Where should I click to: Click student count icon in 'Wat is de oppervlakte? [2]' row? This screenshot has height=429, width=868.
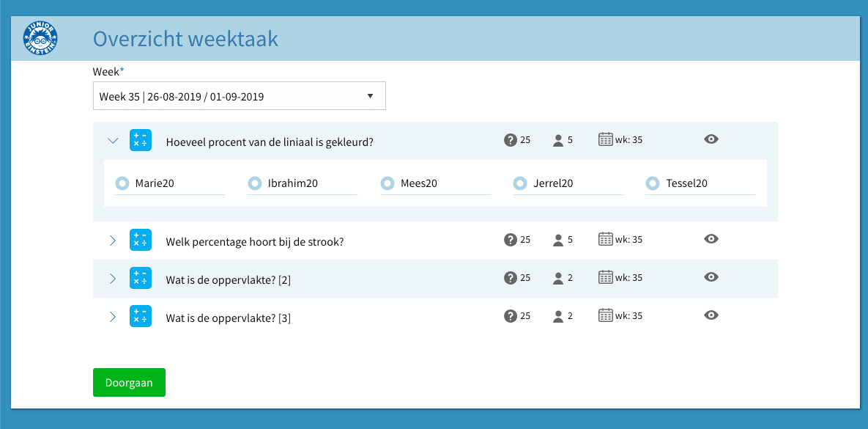pos(558,278)
